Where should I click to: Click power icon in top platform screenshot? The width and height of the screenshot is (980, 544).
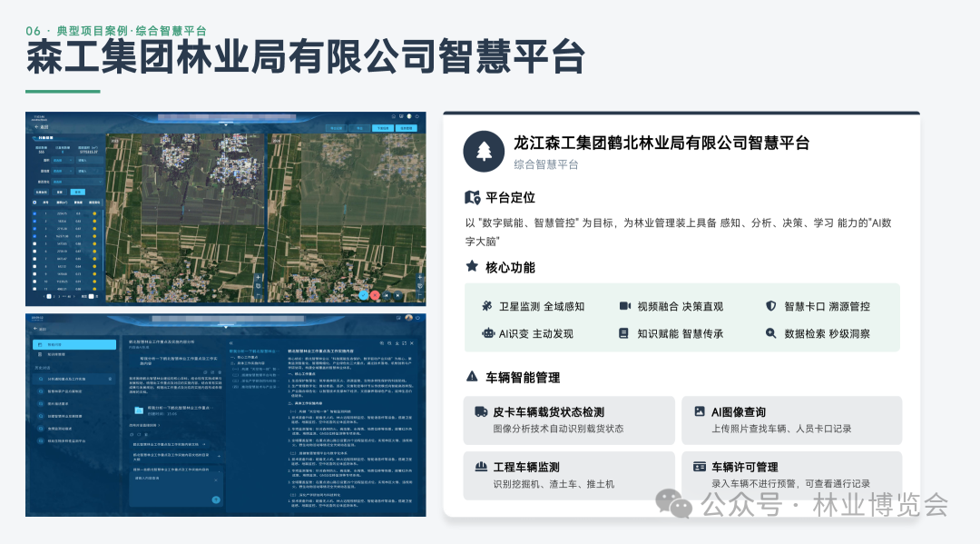point(416,116)
